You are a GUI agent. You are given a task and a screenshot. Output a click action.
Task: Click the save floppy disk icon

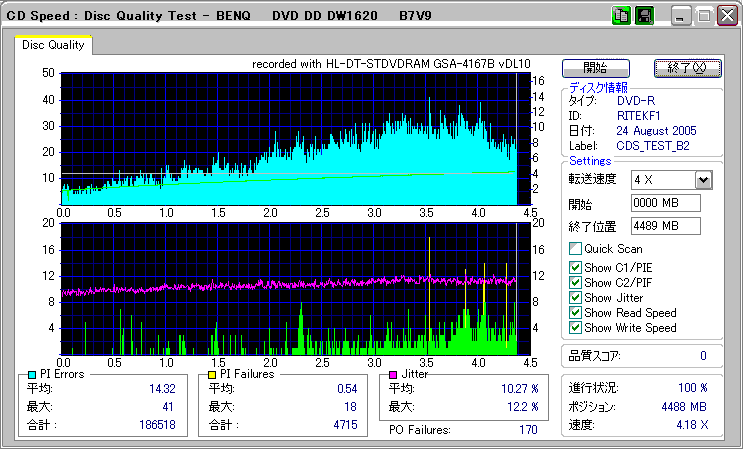[x=644, y=16]
